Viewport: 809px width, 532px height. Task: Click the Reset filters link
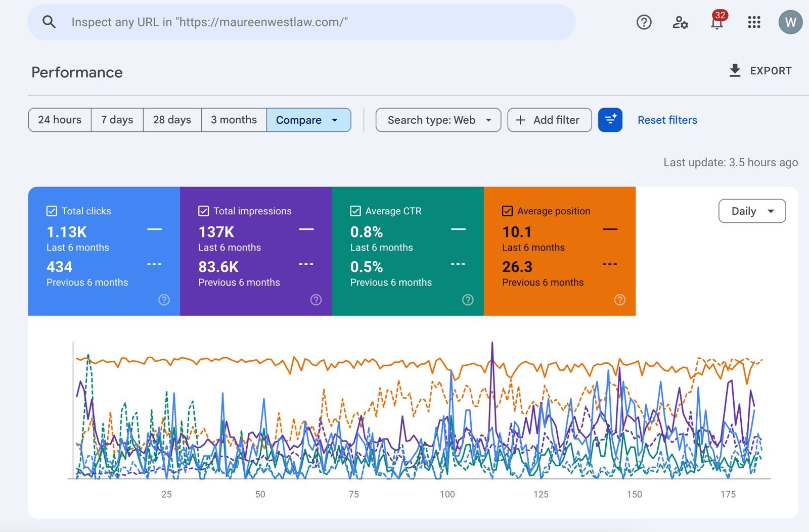click(667, 120)
